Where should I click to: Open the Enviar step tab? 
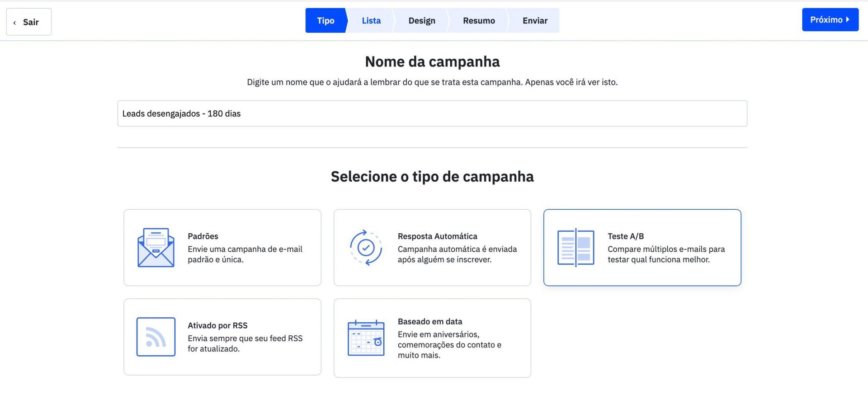(535, 20)
